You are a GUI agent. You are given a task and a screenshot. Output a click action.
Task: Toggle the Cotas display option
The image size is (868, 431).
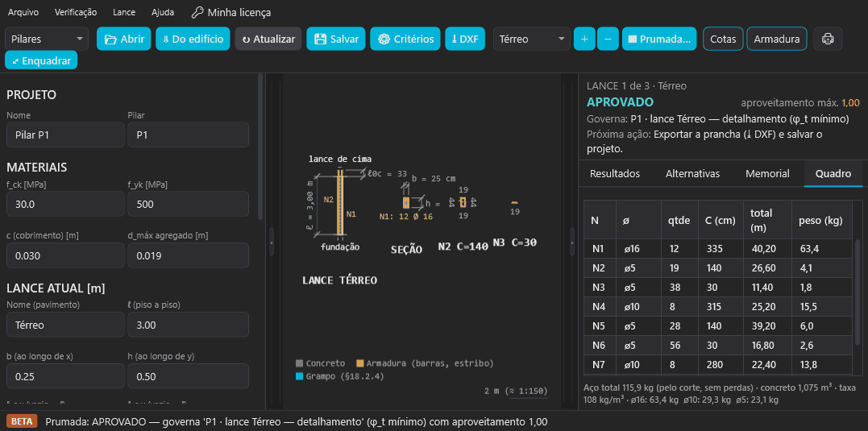pyautogui.click(x=723, y=39)
